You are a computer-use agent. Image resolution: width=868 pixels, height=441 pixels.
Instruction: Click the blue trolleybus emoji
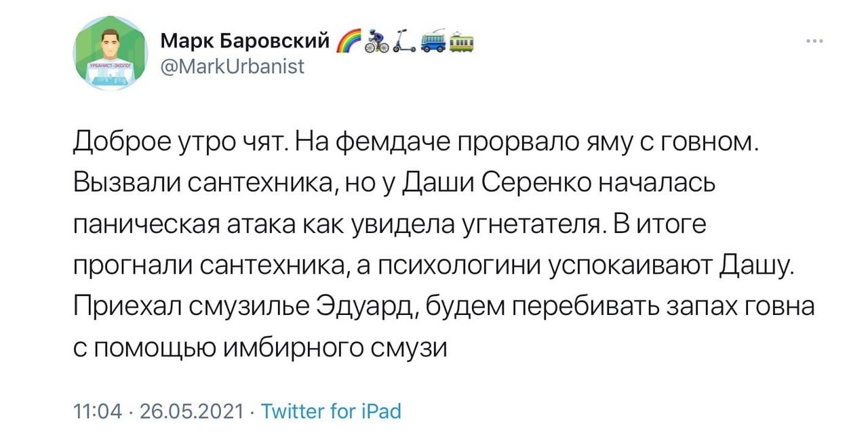433,42
